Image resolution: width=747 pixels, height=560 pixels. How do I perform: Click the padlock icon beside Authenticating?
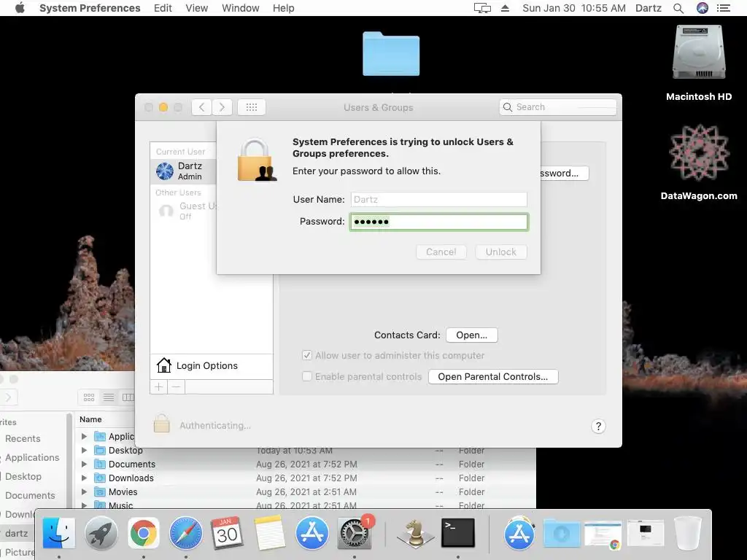point(162,424)
